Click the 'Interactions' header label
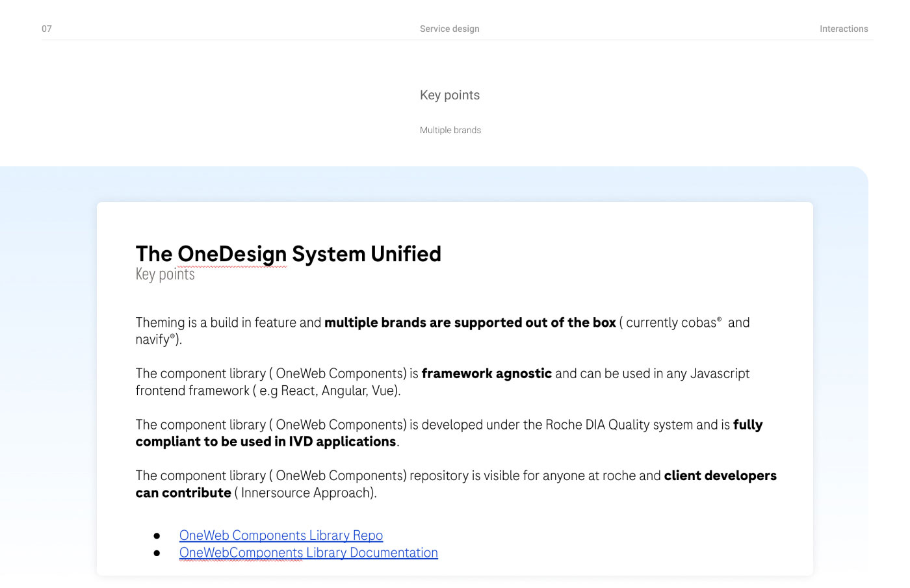This screenshot has height=588, width=910. pos(844,29)
